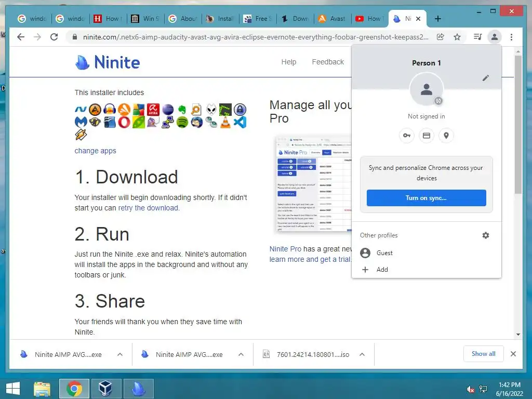The width and height of the screenshot is (532, 399).
Task: Click the foobar2000 alien icon
Action: click(211, 110)
